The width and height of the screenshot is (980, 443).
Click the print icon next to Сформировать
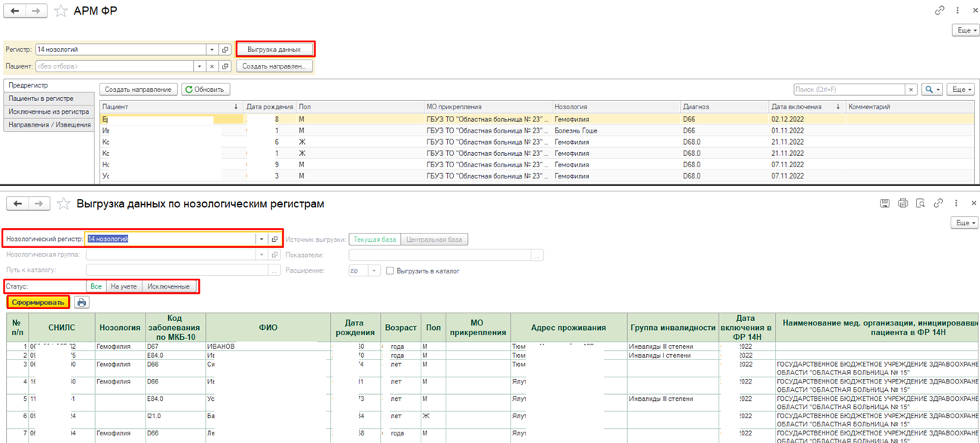81,302
